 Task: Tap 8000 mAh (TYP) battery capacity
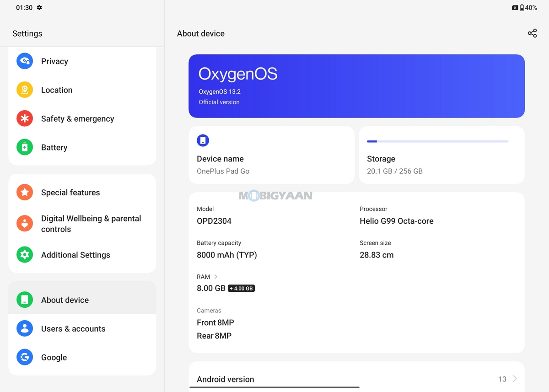point(227,255)
